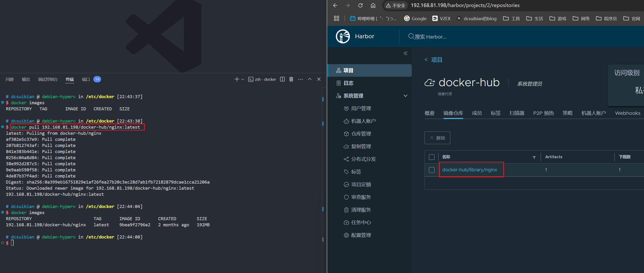
Task: Open docker-hub/library/nginx repository link
Action: point(470,170)
